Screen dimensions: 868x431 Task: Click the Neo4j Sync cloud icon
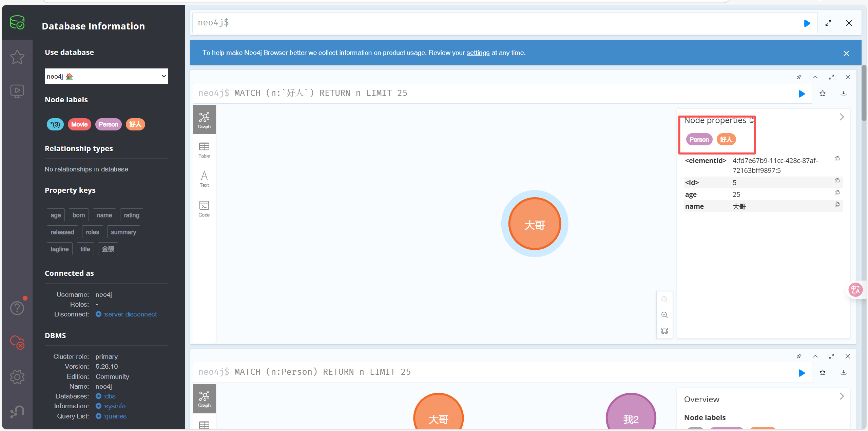17,342
